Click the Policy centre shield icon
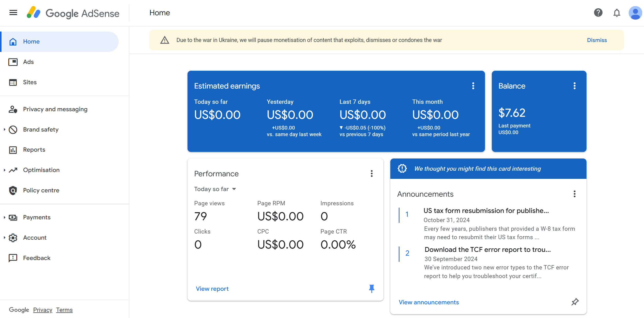Screen dimensions: 644x318 click(x=13, y=190)
